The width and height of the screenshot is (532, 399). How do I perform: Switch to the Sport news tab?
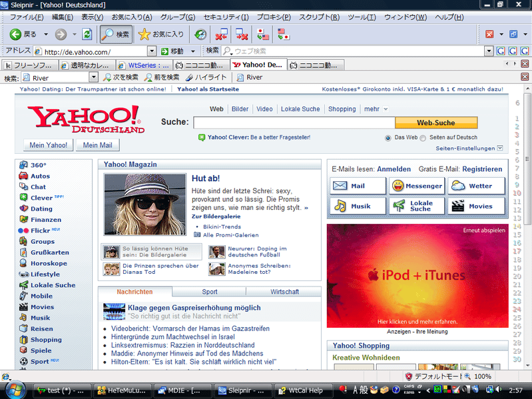click(x=209, y=292)
